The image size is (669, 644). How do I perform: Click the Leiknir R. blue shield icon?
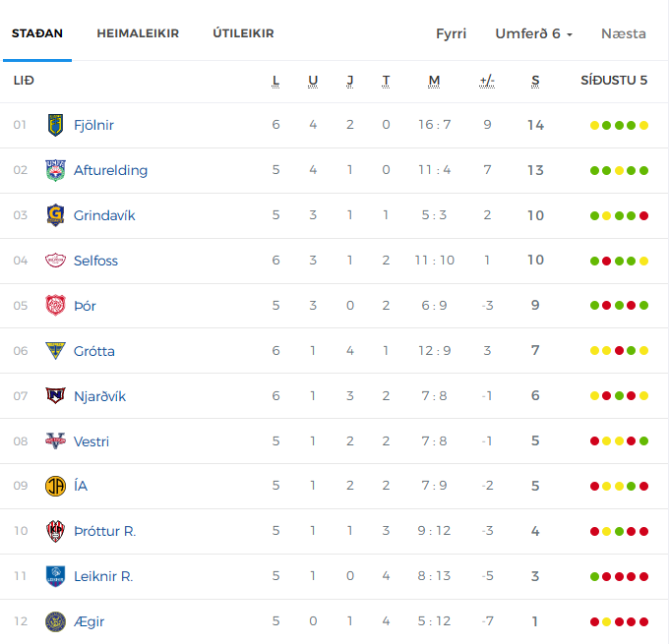click(x=55, y=576)
